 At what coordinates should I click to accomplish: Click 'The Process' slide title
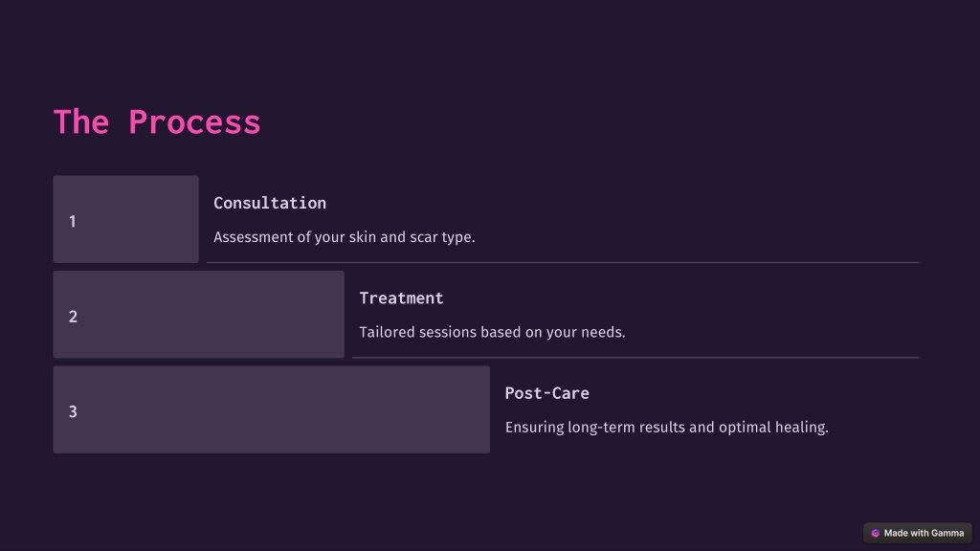pyautogui.click(x=157, y=121)
